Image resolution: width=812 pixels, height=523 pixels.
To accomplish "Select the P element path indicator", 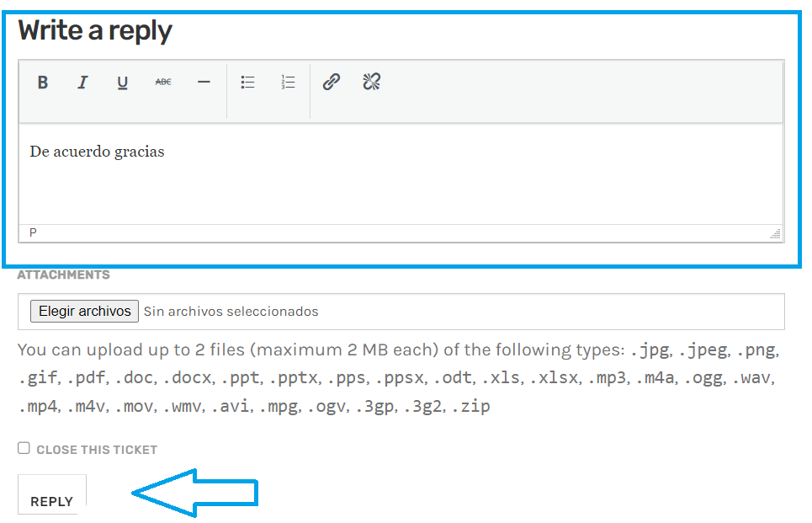I will 33,232.
